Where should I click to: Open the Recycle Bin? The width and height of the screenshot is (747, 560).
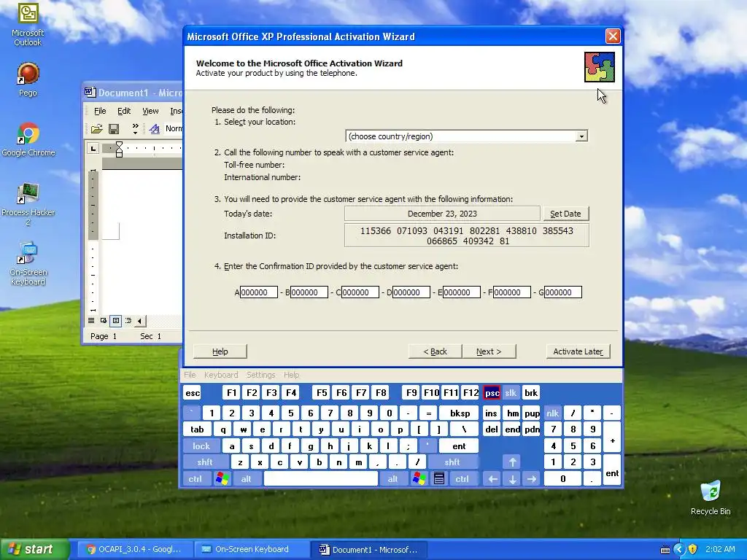click(711, 498)
